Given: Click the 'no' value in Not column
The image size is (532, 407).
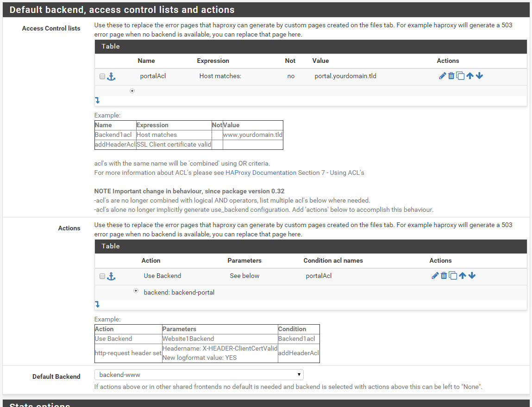Looking at the screenshot, I should pyautogui.click(x=291, y=76).
